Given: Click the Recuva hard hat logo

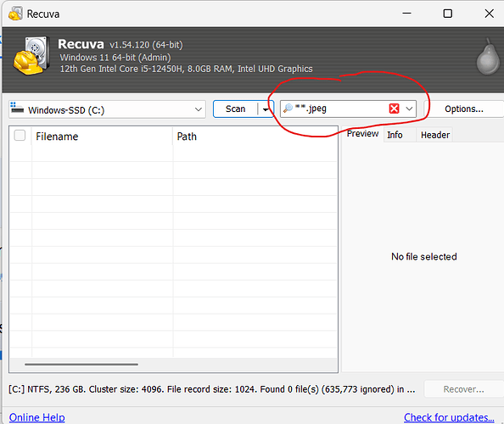Looking at the screenshot, I should coord(31,56).
